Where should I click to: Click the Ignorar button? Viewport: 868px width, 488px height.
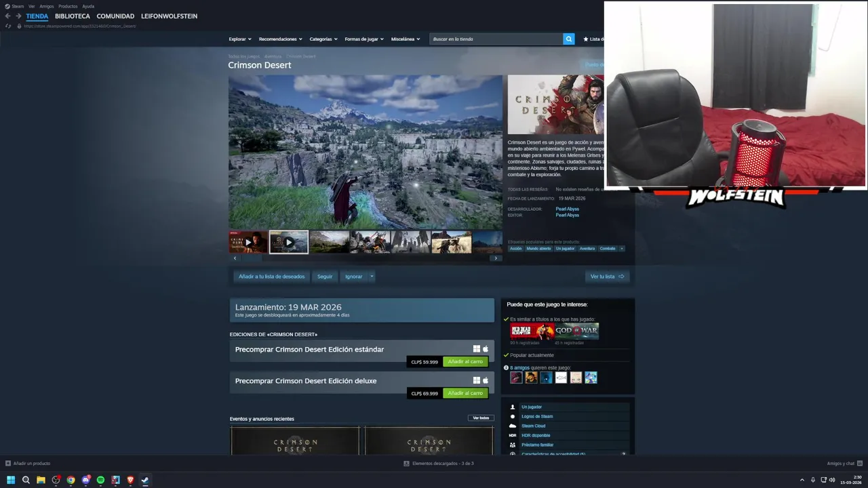[x=353, y=277]
